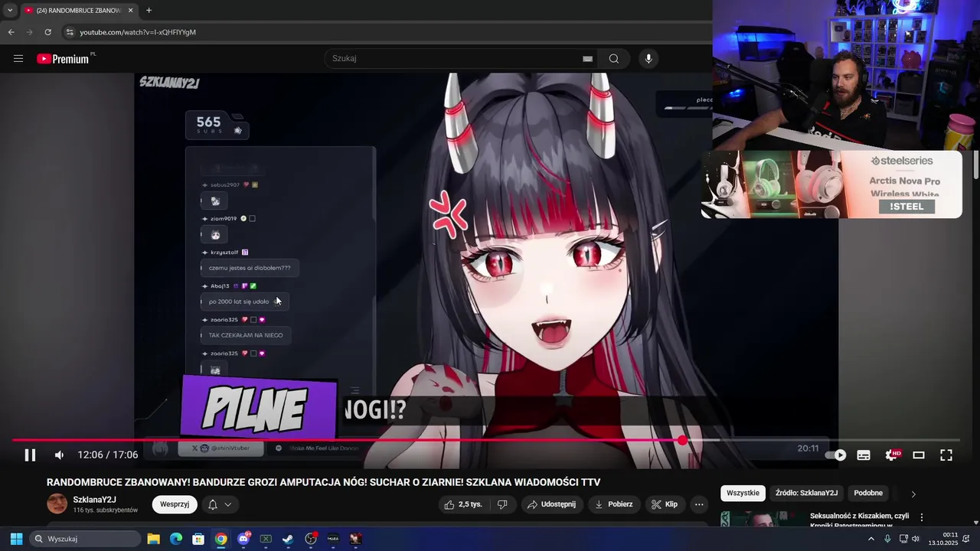This screenshot has height=551, width=980.
Task: Open the more actions three-dot menu
Action: [x=699, y=504]
